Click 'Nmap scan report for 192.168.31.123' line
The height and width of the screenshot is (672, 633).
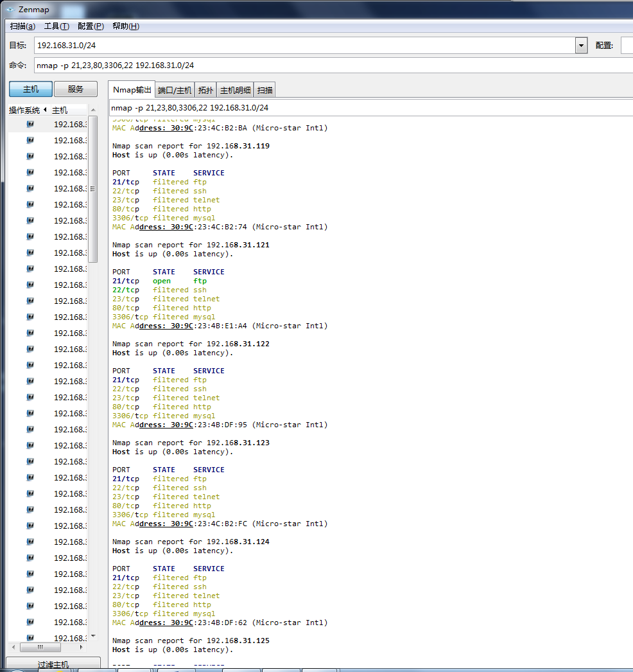coord(191,443)
